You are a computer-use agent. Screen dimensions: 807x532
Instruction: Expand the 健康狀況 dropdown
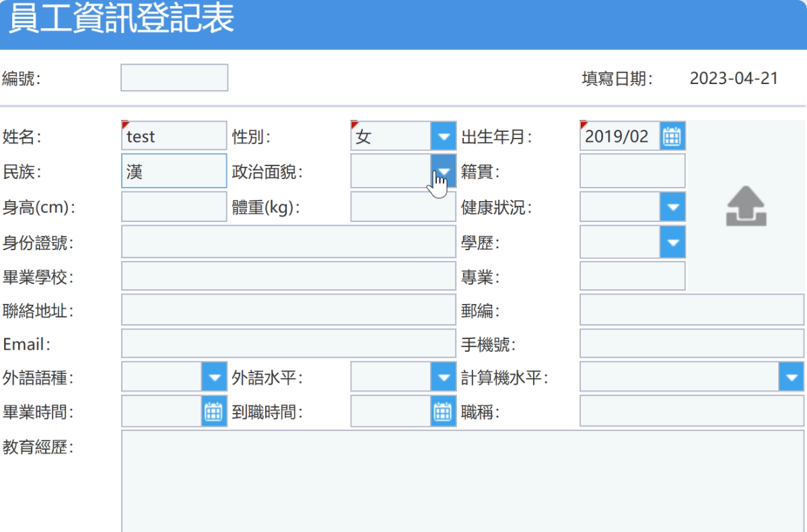tap(672, 207)
